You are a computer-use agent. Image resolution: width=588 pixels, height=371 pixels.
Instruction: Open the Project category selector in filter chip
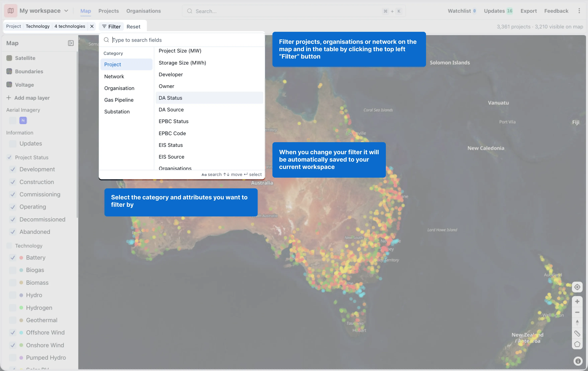pyautogui.click(x=13, y=26)
